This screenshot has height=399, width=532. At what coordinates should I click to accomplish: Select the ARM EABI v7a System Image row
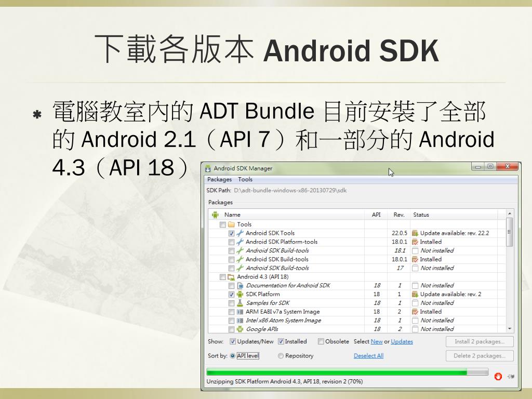(357, 312)
